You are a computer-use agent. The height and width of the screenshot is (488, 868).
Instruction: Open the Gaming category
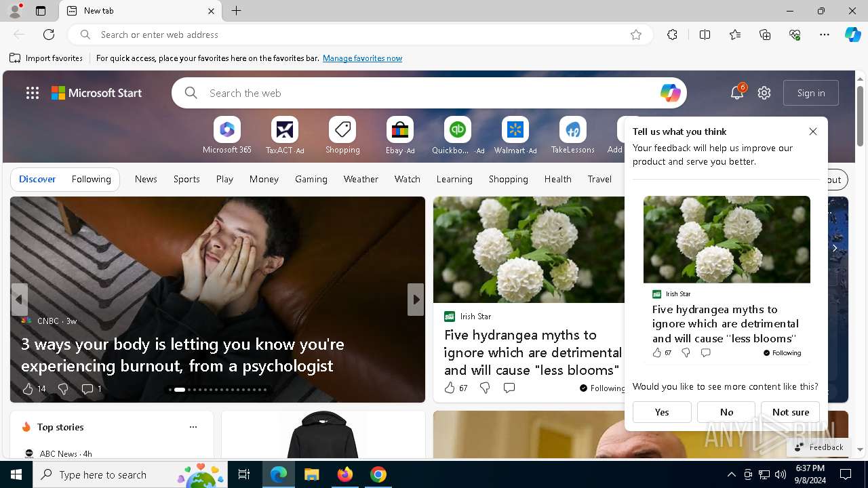pos(311,179)
